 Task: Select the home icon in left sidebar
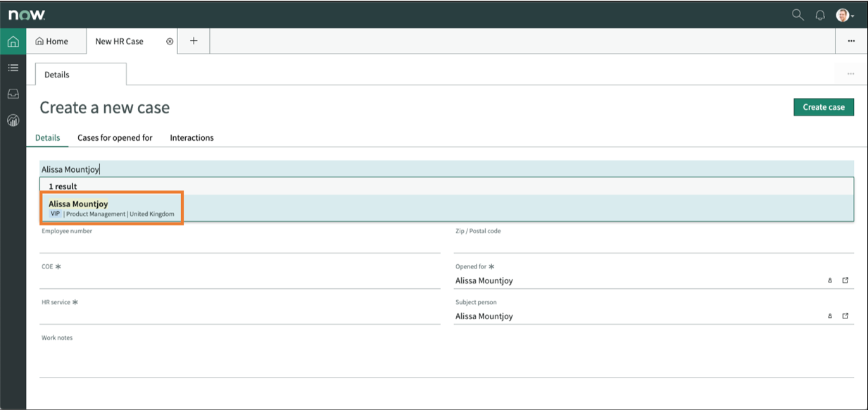coord(13,42)
